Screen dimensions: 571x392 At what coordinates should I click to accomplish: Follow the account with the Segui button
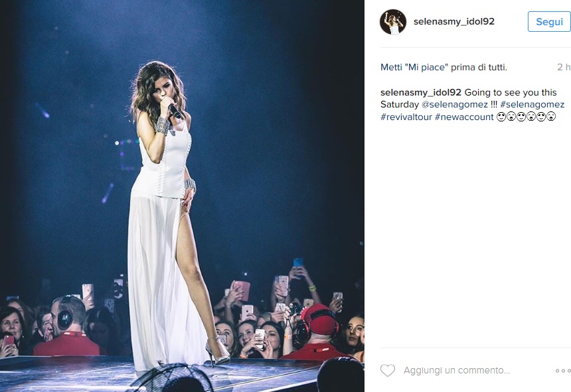(x=549, y=22)
